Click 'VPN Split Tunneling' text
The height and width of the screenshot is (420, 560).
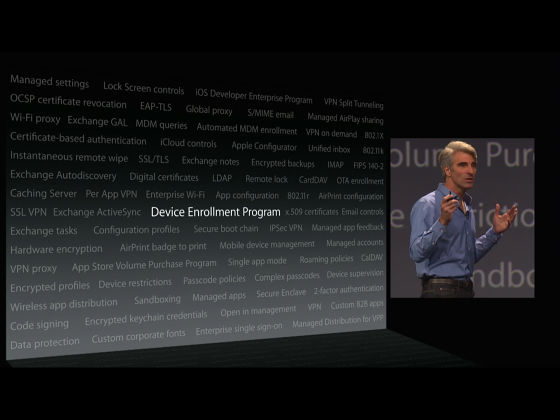click(354, 103)
